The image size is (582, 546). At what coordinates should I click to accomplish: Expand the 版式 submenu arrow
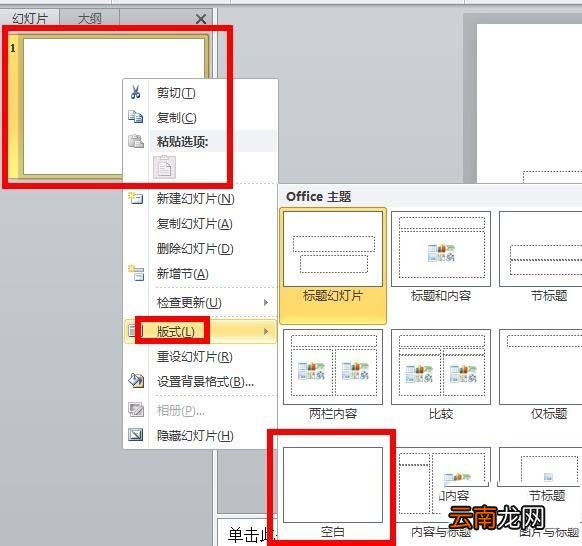coord(266,331)
